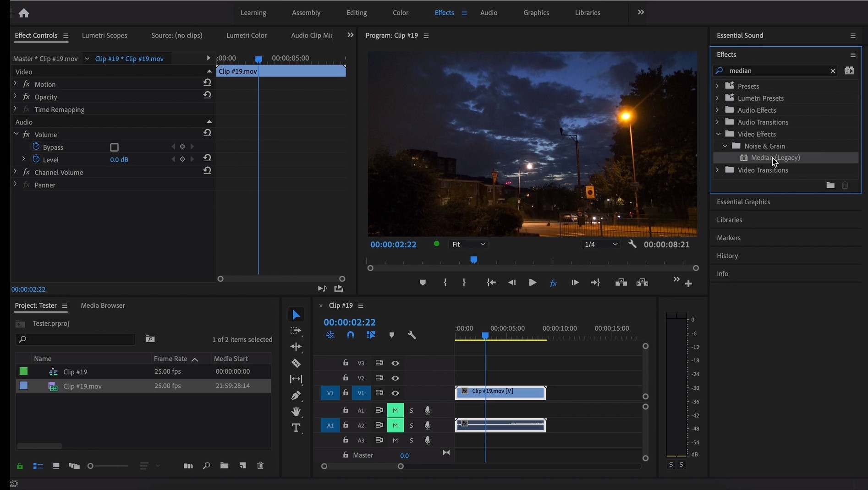868x490 pixels.
Task: Select the Pen tool
Action: coord(296,395)
